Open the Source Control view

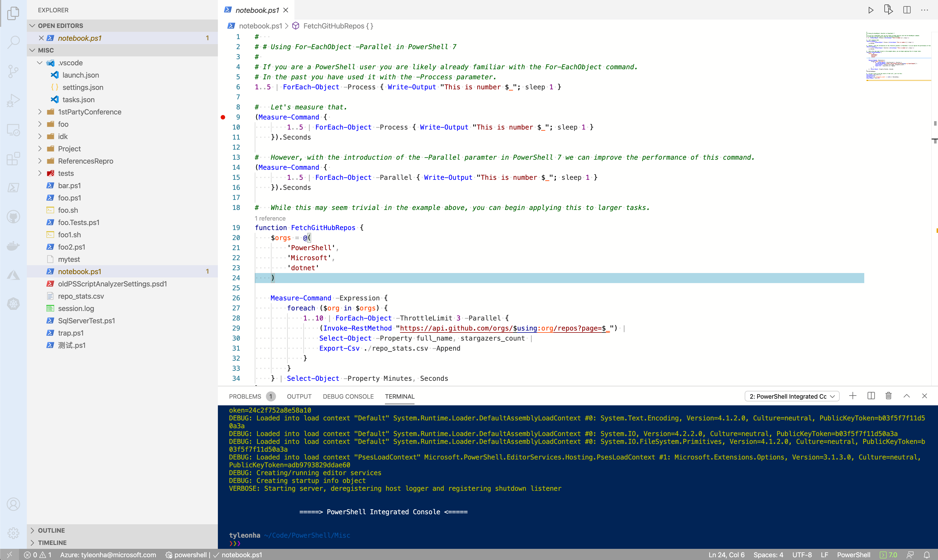pos(14,71)
